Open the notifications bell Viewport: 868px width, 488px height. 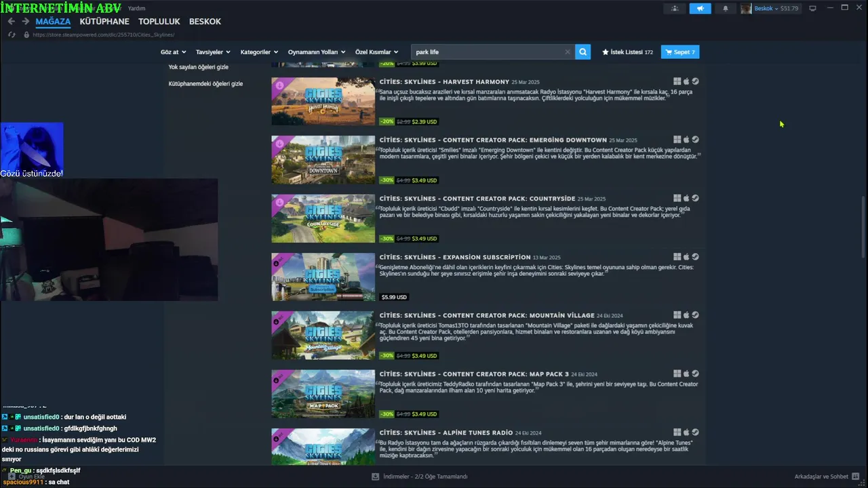(725, 8)
